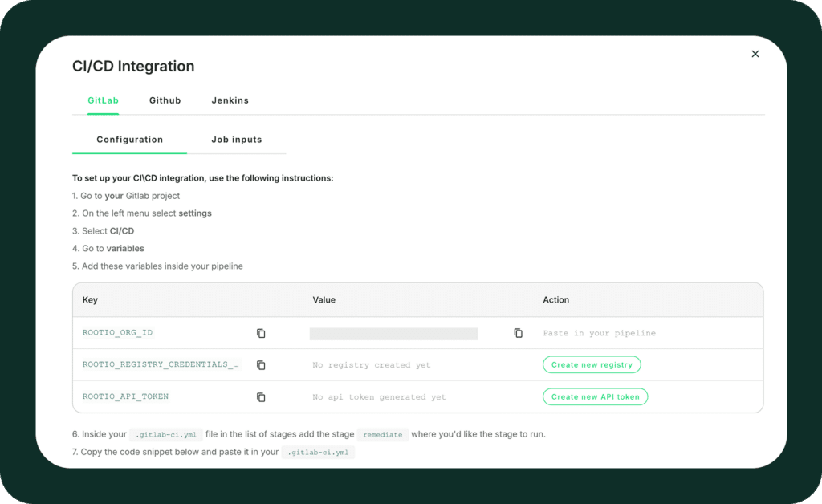
Task: Click the Create new registry button
Action: pyautogui.click(x=592, y=364)
